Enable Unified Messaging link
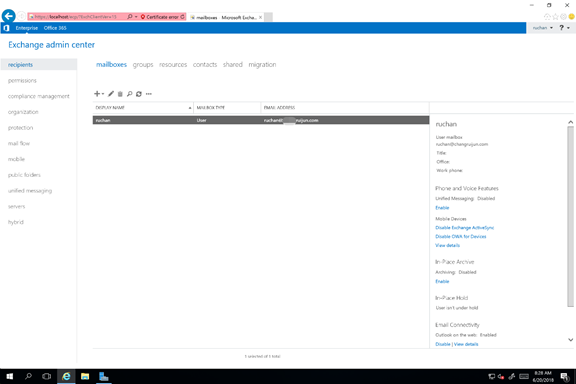Viewport: 576px width, 384px height. point(442,208)
